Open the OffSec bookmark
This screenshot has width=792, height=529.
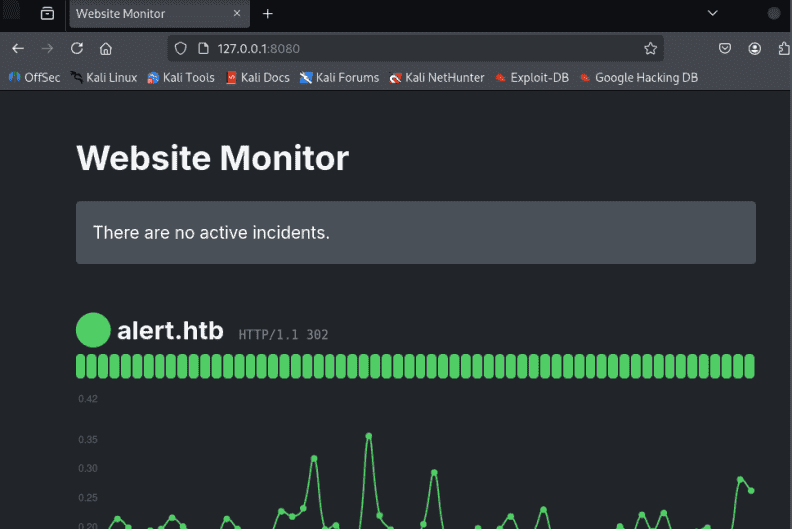click(x=34, y=77)
